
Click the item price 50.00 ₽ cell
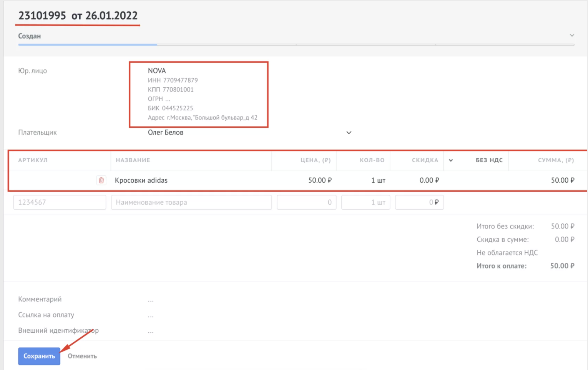coord(319,180)
